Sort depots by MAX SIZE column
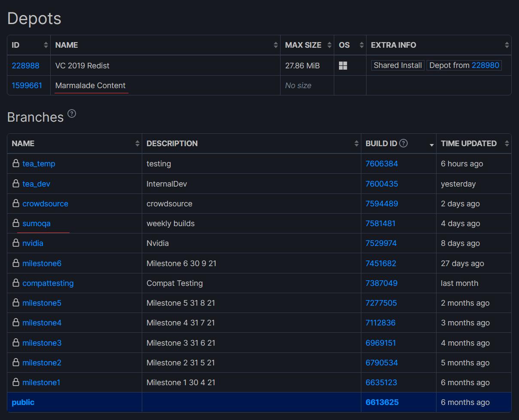Screen dimensions: 519x420 click(330, 45)
